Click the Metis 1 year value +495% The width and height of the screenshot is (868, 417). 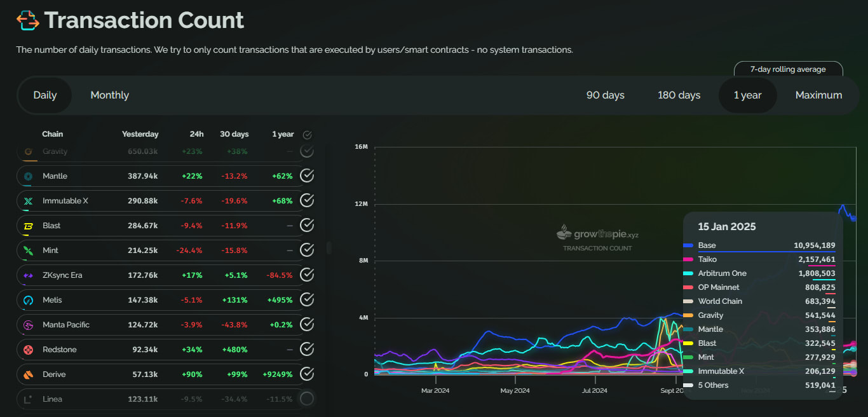coord(280,300)
